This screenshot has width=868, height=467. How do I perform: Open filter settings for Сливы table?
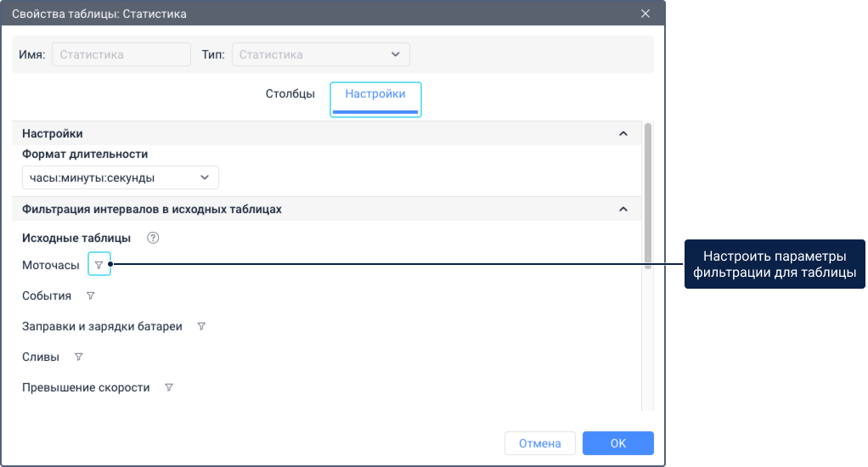coord(79,357)
